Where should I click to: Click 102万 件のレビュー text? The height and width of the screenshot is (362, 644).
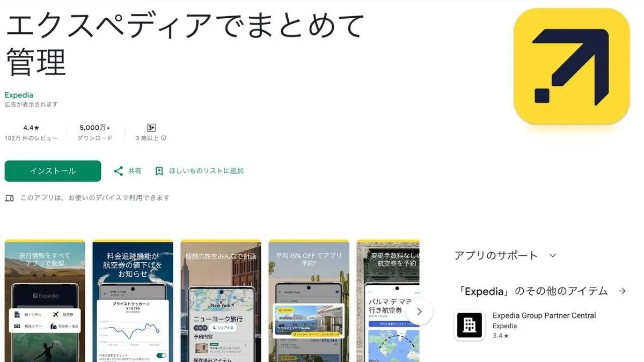pyautogui.click(x=31, y=138)
